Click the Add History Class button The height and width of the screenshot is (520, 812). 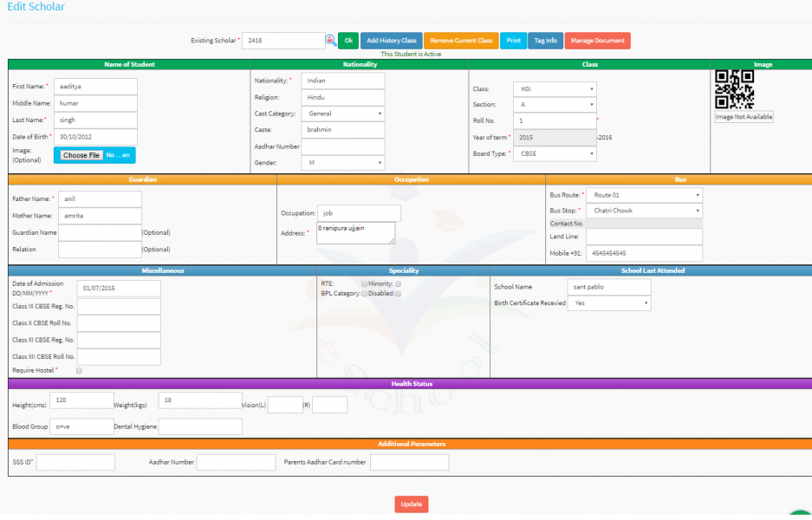tap(393, 40)
